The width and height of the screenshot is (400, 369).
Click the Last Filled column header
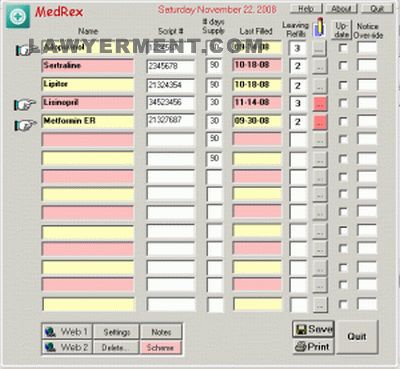click(x=256, y=31)
